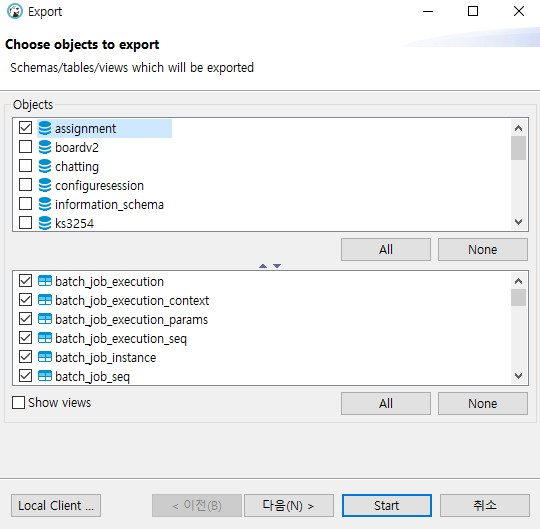
Task: Uncheck the batch_job_execution_seq checkbox
Action: [x=25, y=337]
